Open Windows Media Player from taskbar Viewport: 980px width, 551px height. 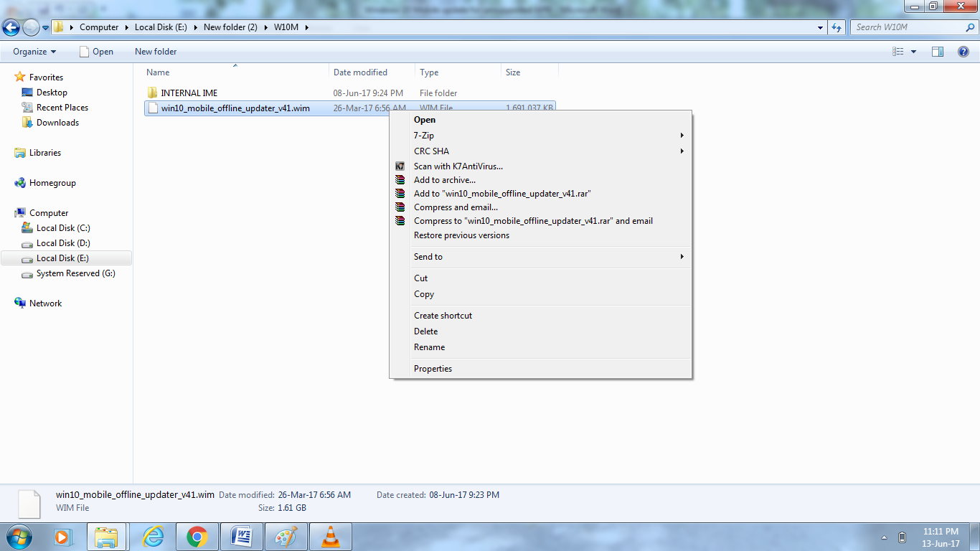click(62, 537)
